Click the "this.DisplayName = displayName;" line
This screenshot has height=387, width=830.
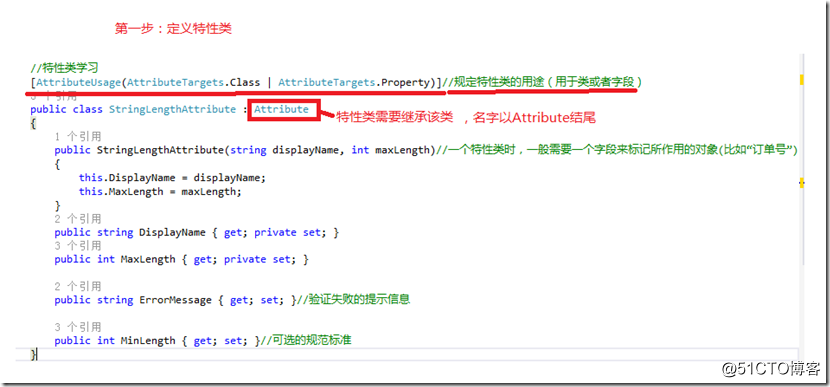172,177
